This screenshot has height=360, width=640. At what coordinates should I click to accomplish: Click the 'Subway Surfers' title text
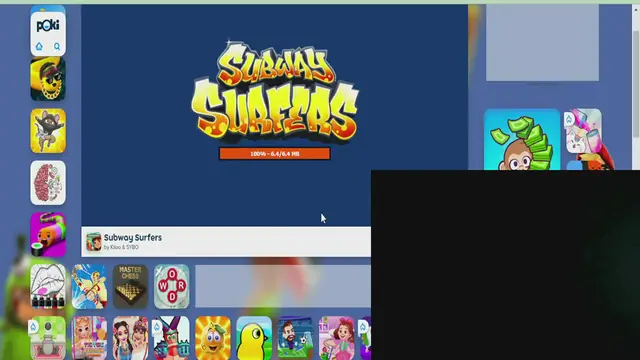(133, 238)
